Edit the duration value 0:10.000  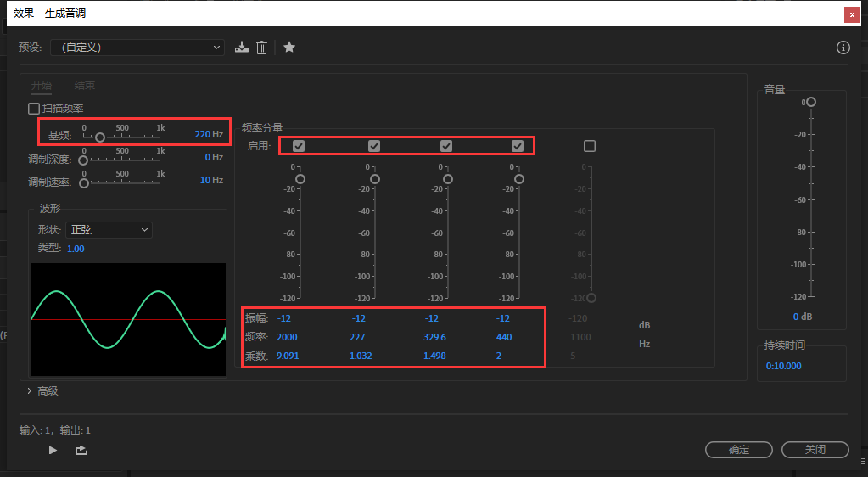pos(783,366)
